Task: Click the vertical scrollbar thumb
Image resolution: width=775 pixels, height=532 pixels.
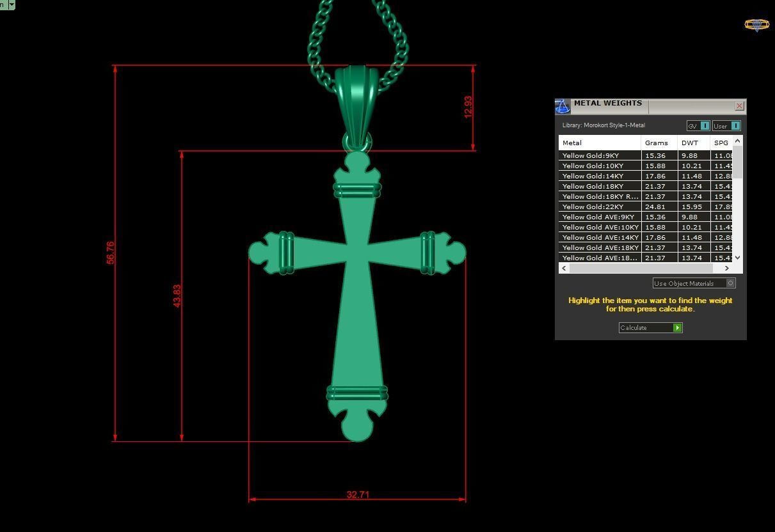Action: click(x=738, y=162)
